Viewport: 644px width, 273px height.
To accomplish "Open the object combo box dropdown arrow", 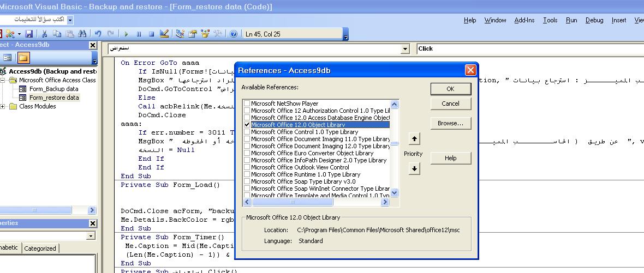I will (406, 49).
